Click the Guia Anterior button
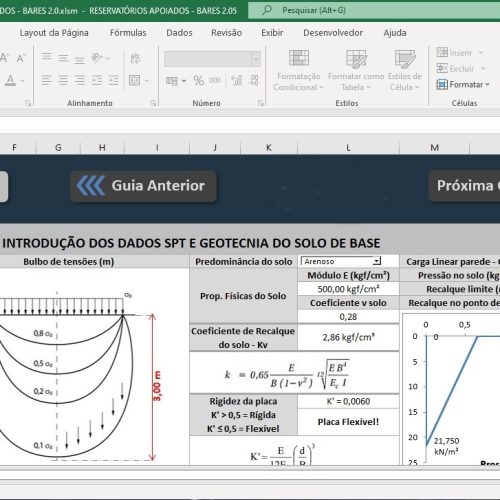The height and width of the screenshot is (500, 500). [x=143, y=186]
